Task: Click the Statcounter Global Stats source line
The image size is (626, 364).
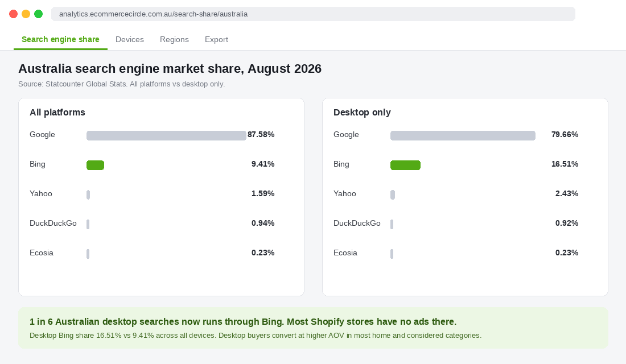Action: tap(121, 84)
